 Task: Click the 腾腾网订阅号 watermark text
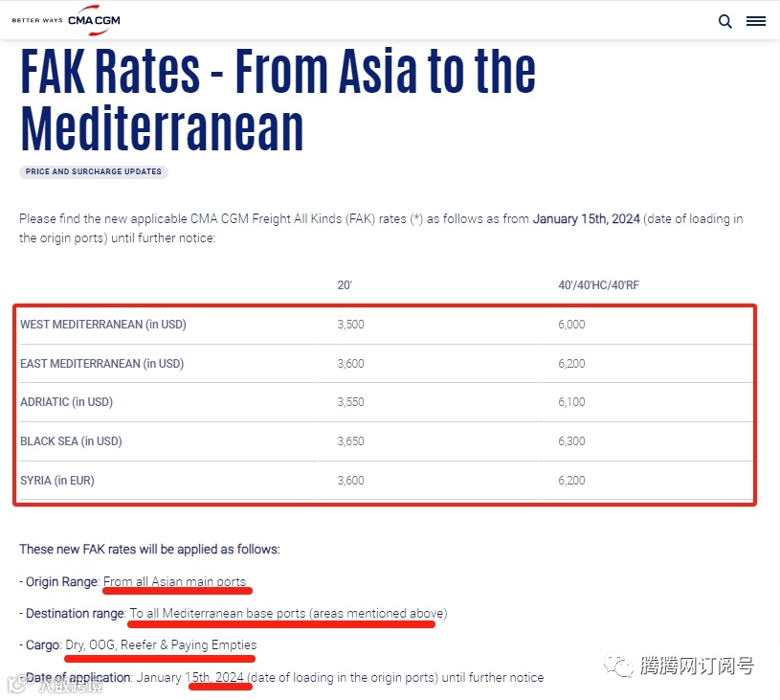[697, 666]
